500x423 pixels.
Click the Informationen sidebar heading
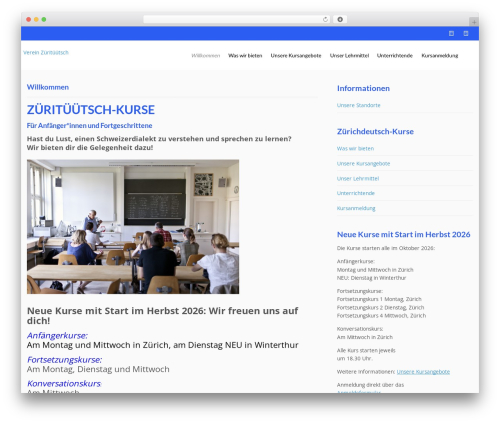[x=363, y=88]
